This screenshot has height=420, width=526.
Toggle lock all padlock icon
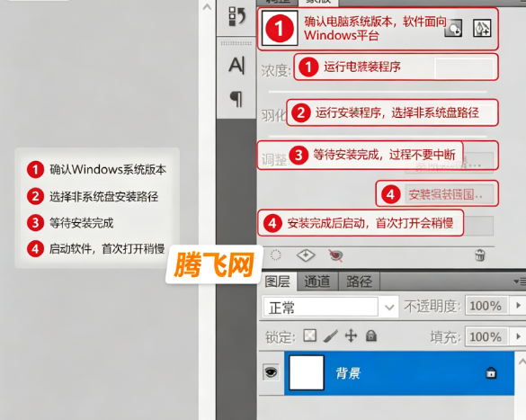pos(371,335)
